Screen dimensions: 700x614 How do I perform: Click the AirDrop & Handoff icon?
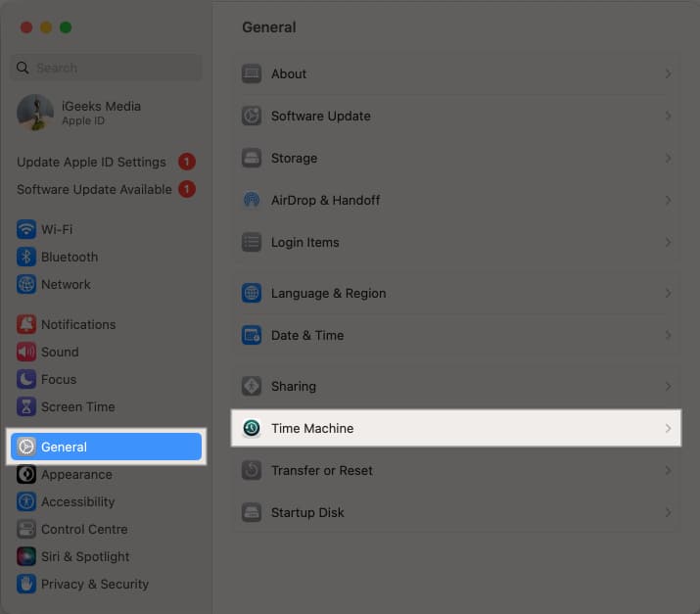coord(252,200)
